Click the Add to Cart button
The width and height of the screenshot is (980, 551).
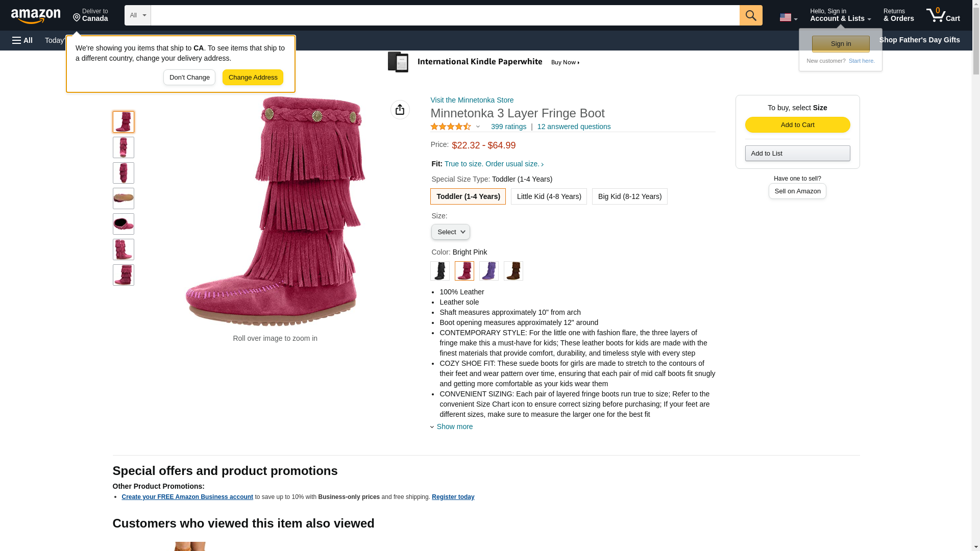(797, 125)
